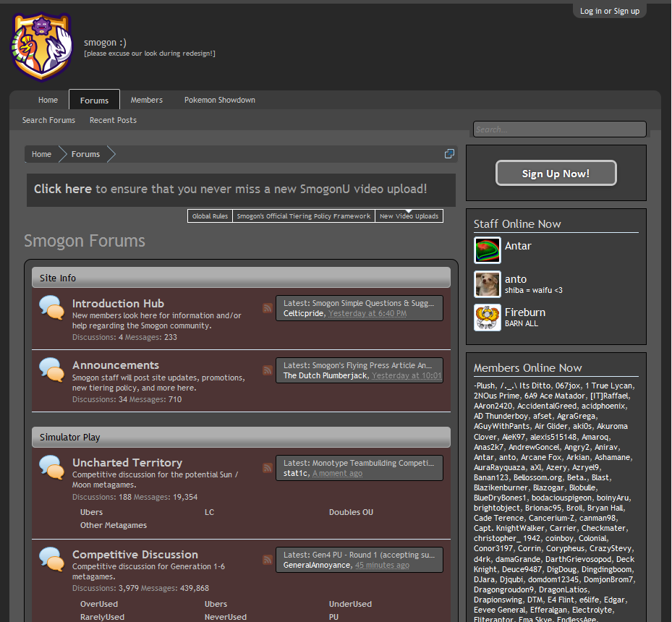Open latest thread Smogon's Flying Press Article An...
Image resolution: width=672 pixels, height=622 pixels.
372,365
